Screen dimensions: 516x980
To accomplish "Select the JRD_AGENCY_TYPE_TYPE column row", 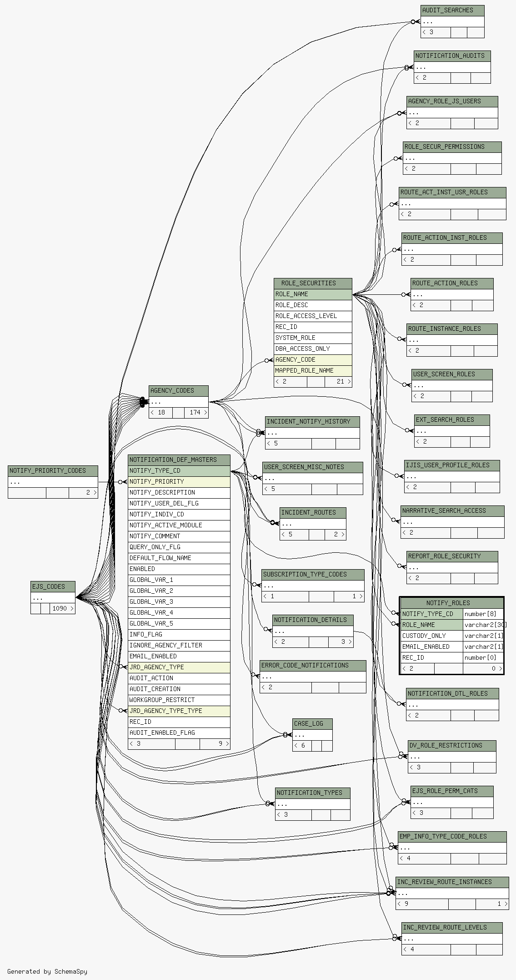I will coord(179,711).
